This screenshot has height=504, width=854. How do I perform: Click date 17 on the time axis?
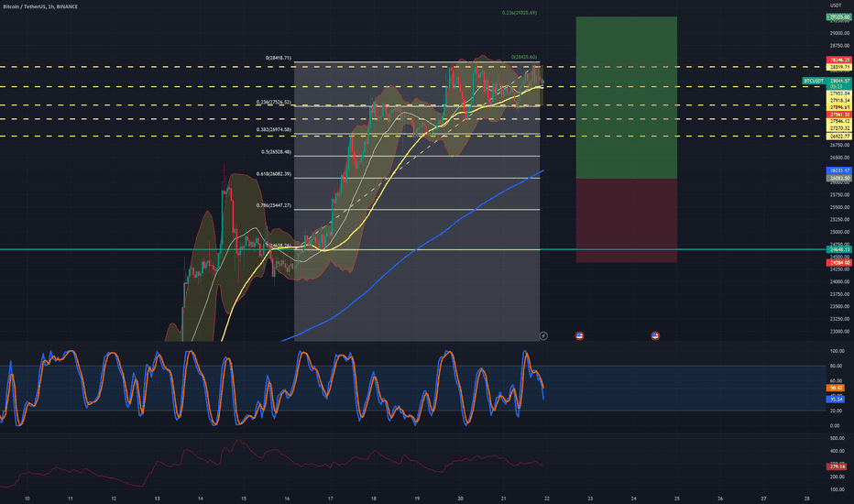click(330, 499)
